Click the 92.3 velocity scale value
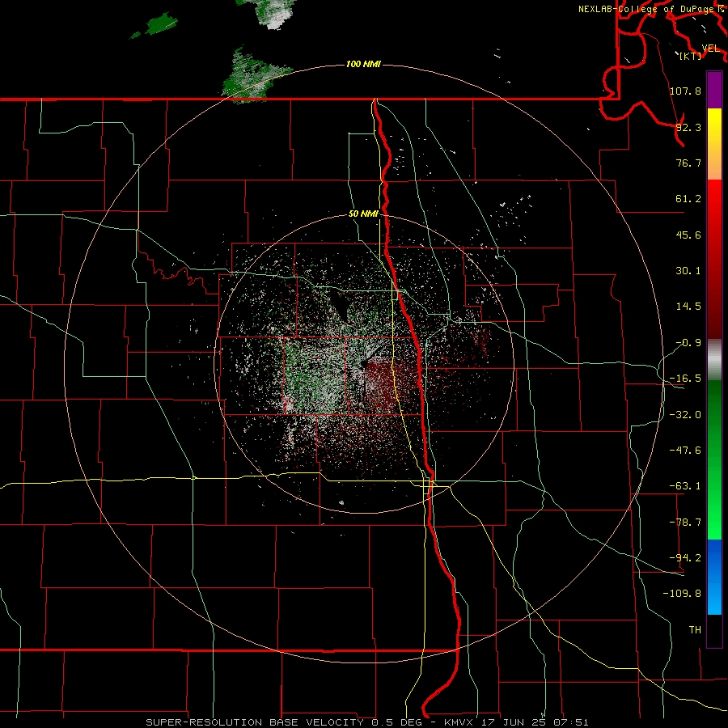728x728 pixels. click(688, 127)
